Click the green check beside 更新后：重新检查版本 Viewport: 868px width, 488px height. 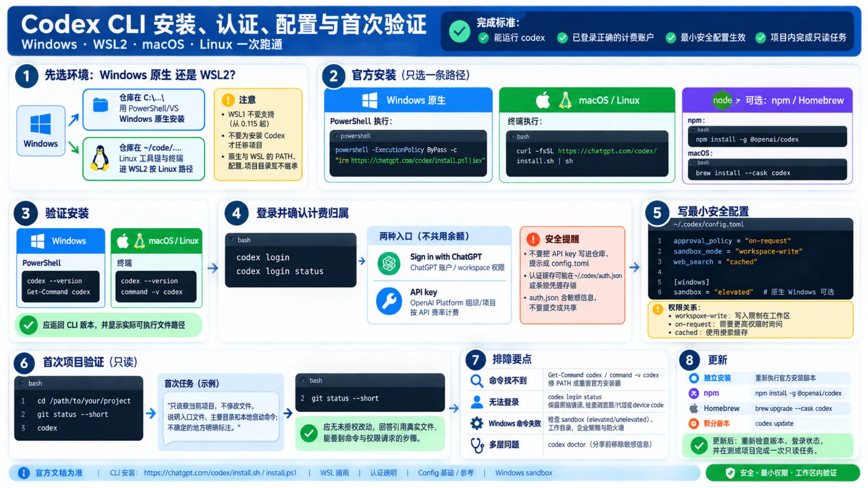(x=699, y=445)
